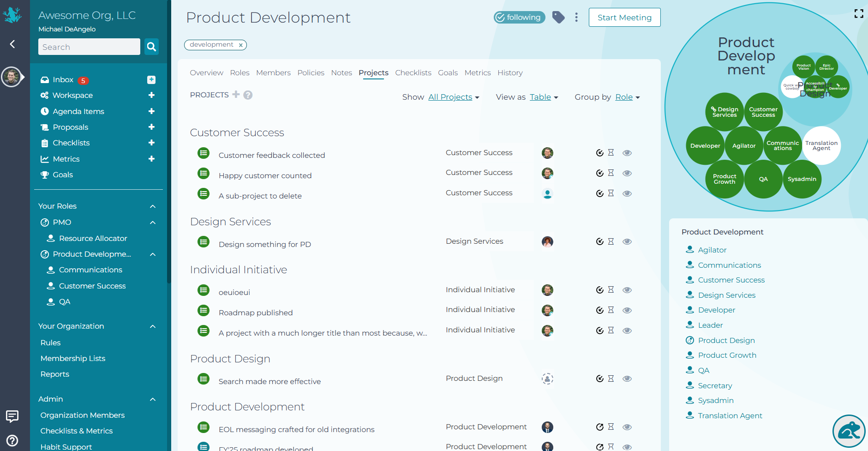
Task: Click hourglass icon for Happy customer counted
Action: click(x=611, y=173)
